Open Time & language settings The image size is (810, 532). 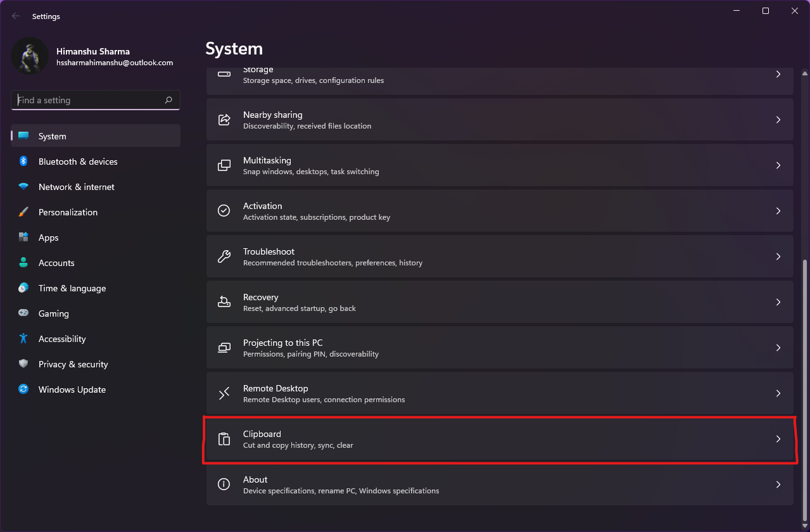click(96, 288)
